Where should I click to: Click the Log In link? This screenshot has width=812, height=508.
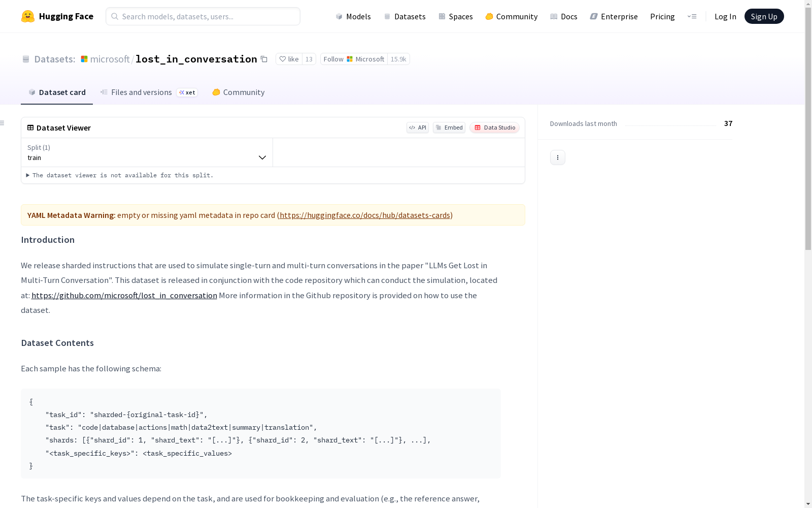click(x=725, y=16)
